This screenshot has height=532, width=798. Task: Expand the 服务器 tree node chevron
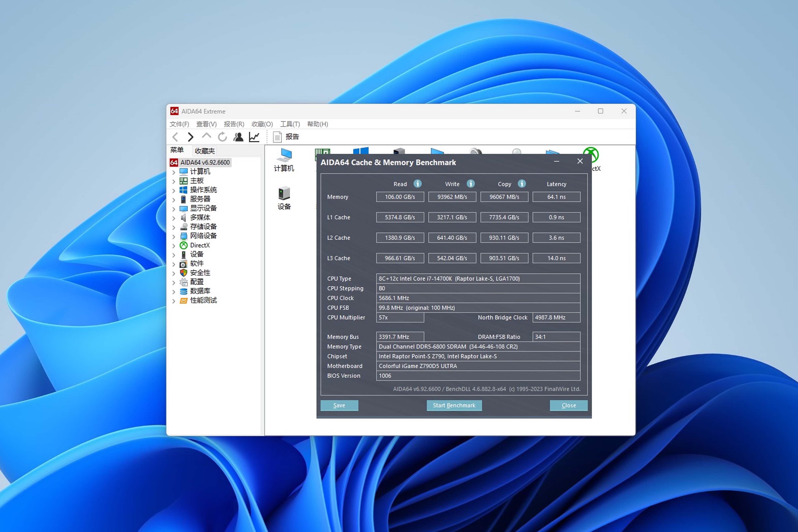174,199
